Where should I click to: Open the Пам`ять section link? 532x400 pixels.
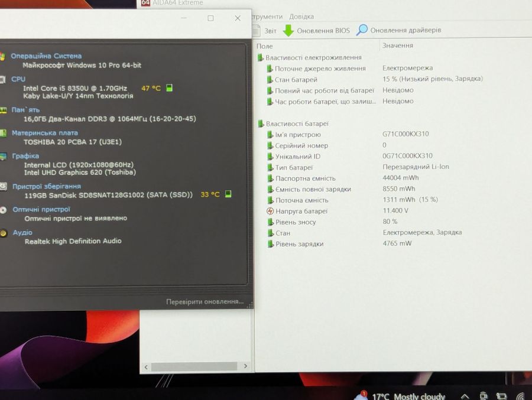click(x=25, y=110)
